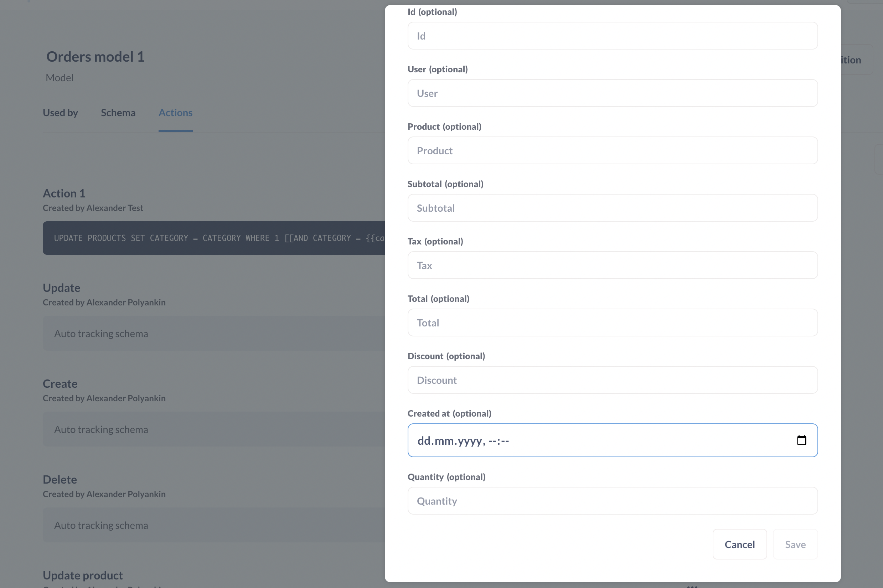
Task: Click the Update action heading
Action: (62, 288)
